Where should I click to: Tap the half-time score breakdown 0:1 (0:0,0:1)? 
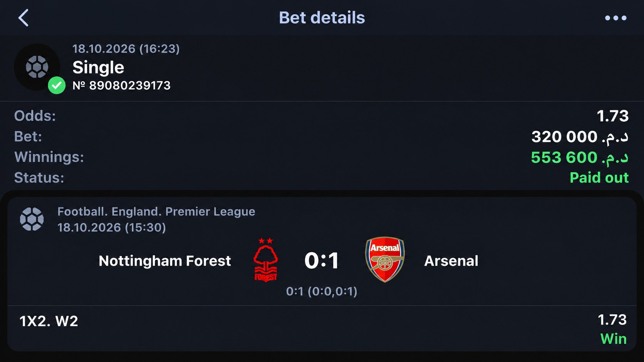322,291
